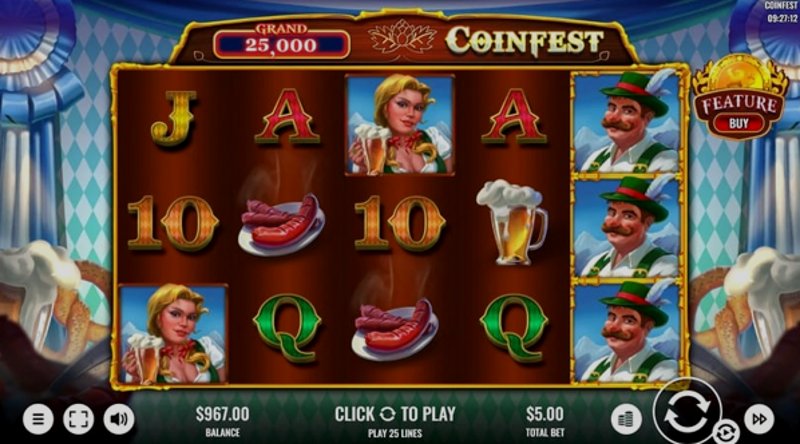Click the barmaid symbol on bottom left

pyautogui.click(x=173, y=334)
